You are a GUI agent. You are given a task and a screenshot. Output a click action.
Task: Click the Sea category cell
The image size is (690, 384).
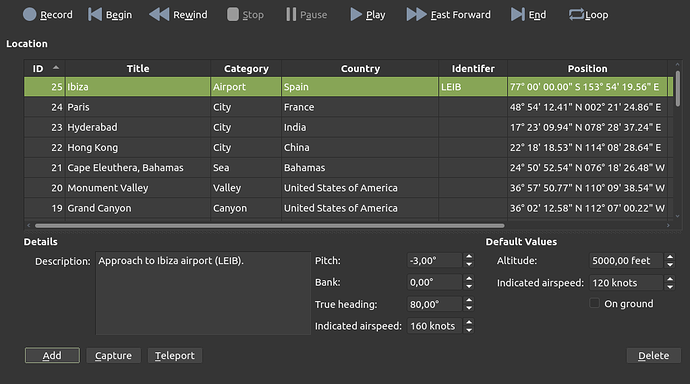(246, 168)
